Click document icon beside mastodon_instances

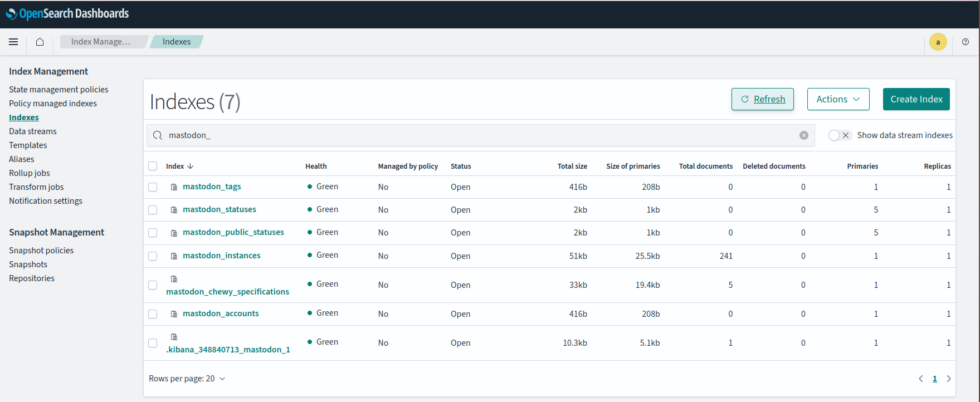[x=174, y=256]
